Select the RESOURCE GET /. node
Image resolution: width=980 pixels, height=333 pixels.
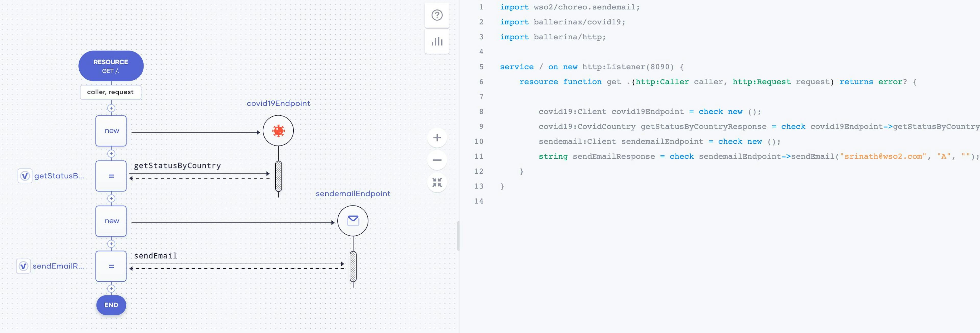[111, 65]
